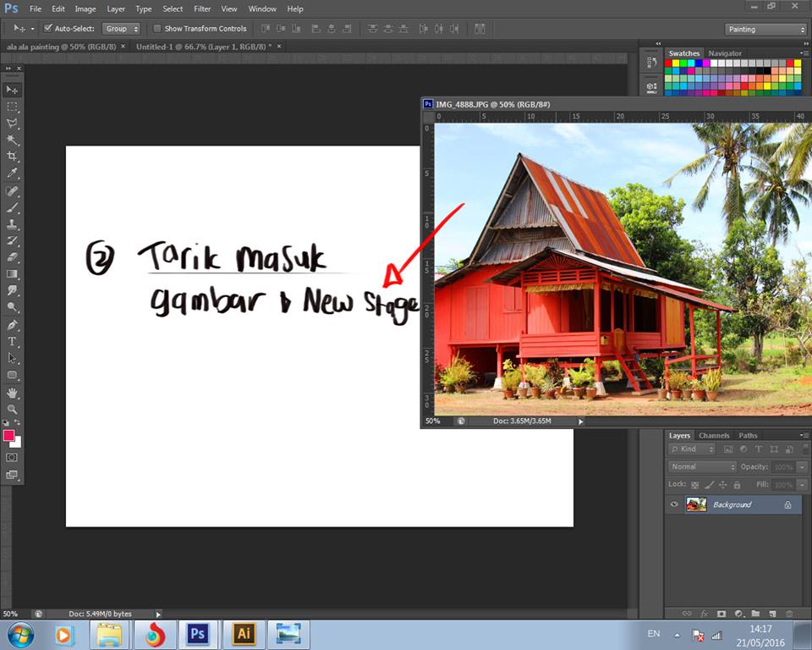Click the foreground color swatch
The image size is (812, 650).
click(9, 435)
